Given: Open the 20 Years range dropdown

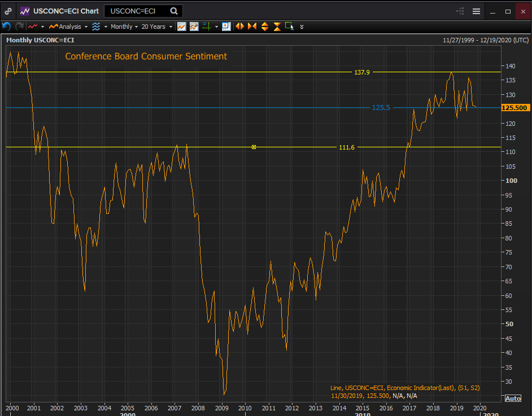Looking at the screenshot, I should [156, 27].
